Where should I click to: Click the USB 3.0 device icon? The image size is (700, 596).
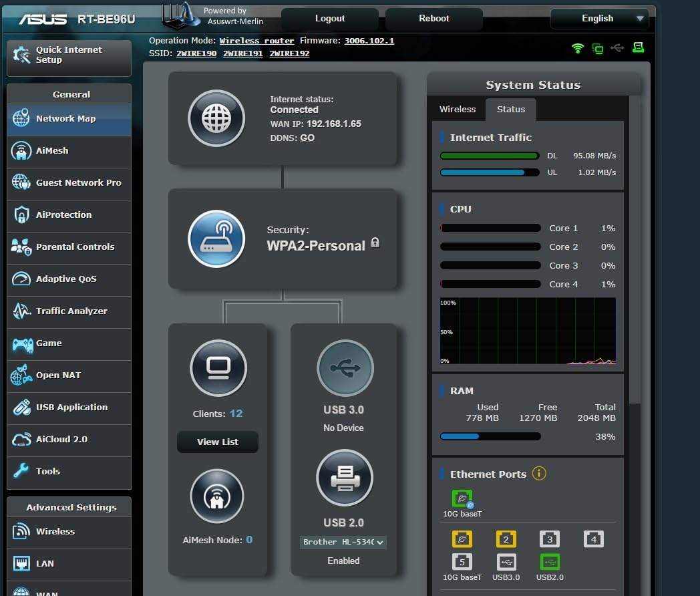pyautogui.click(x=345, y=368)
